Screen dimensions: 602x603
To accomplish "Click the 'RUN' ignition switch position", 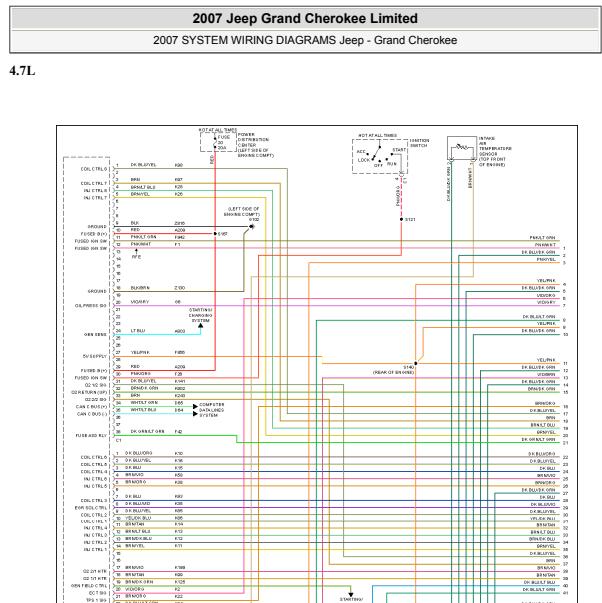I will click(392, 164).
